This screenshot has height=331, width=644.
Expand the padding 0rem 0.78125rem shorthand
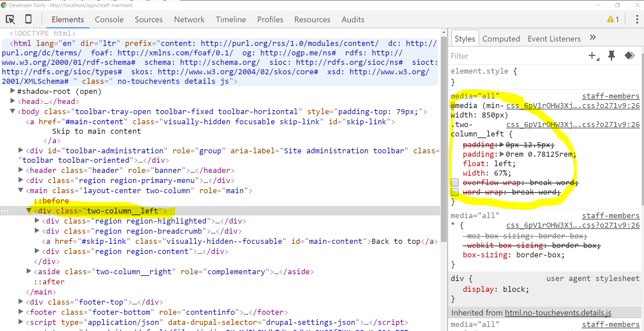pos(502,154)
